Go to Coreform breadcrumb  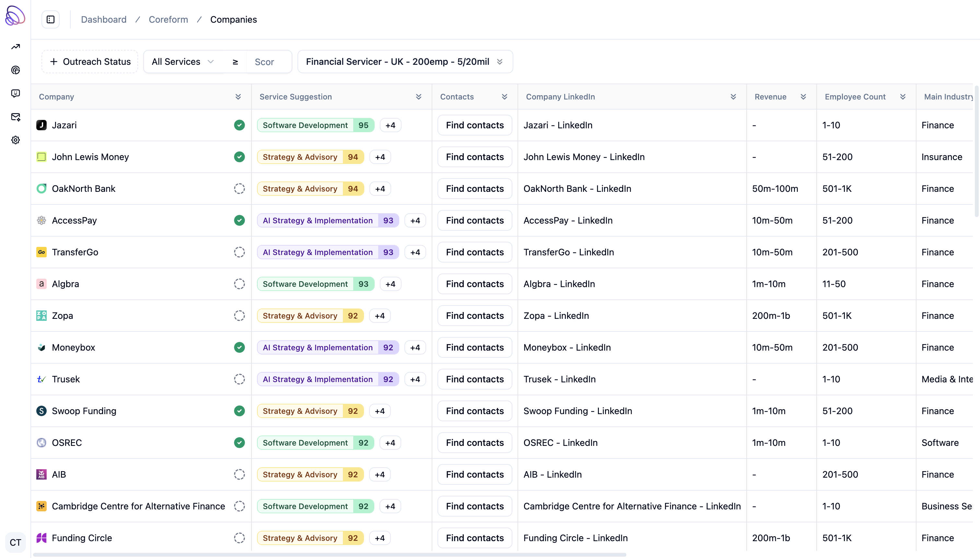168,19
